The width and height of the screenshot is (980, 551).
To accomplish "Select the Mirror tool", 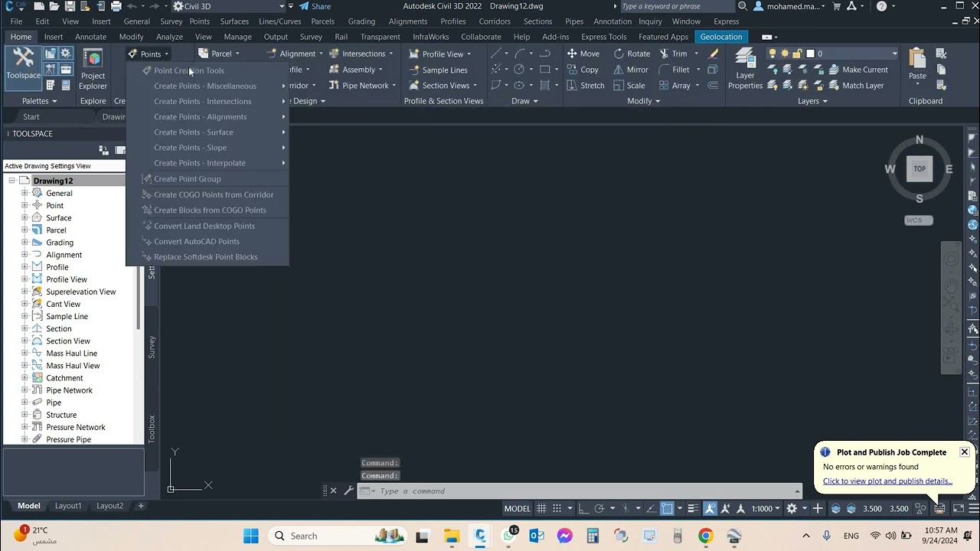I will (631, 70).
